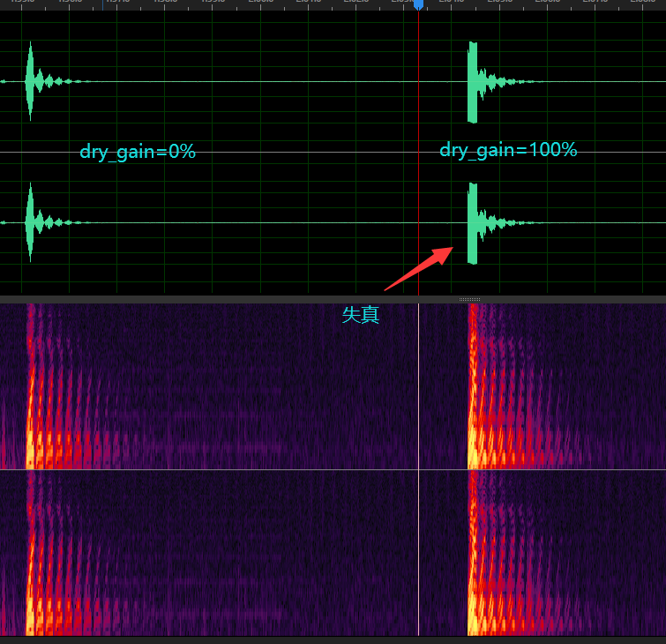
Task: Click upper spectrogram's second bright transient
Action: [473, 386]
